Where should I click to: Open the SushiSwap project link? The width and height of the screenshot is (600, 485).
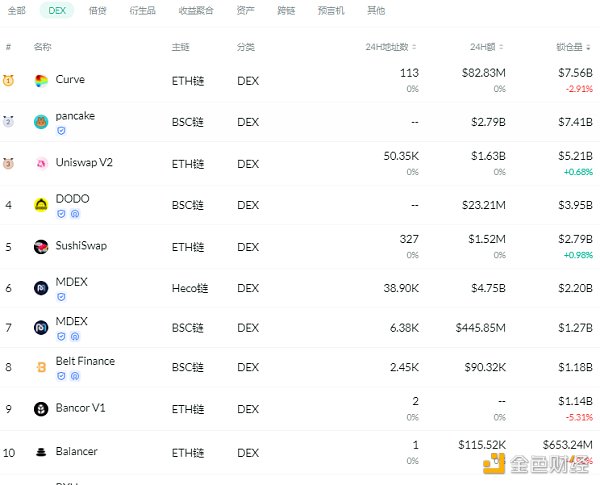pos(81,245)
